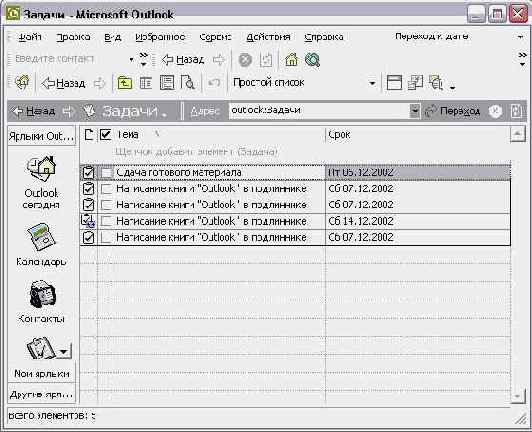Open the Справка menu
Image resolution: width=532 pixels, height=432 pixels.
point(324,37)
